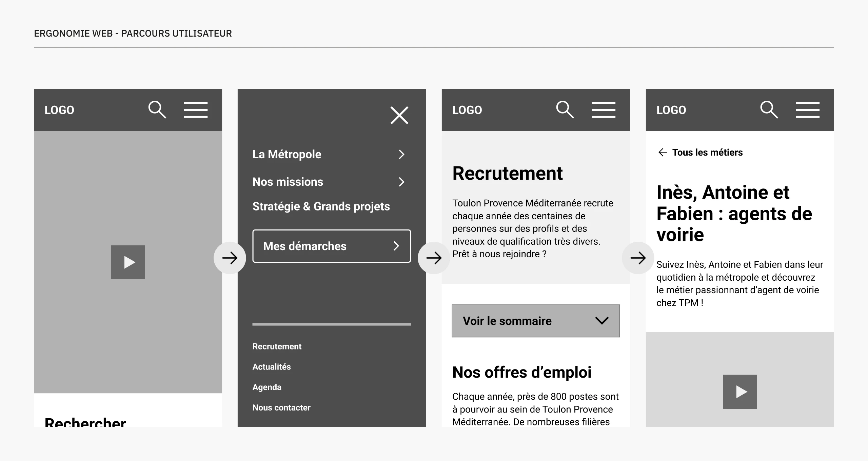Expand La Métropole chevron in menu
Viewport: 868px width, 461px height.
coord(401,155)
